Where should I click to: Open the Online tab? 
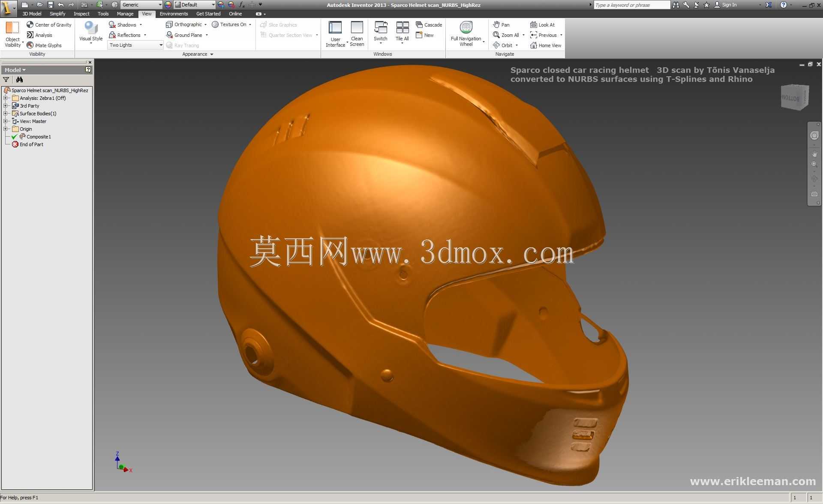pyautogui.click(x=235, y=14)
